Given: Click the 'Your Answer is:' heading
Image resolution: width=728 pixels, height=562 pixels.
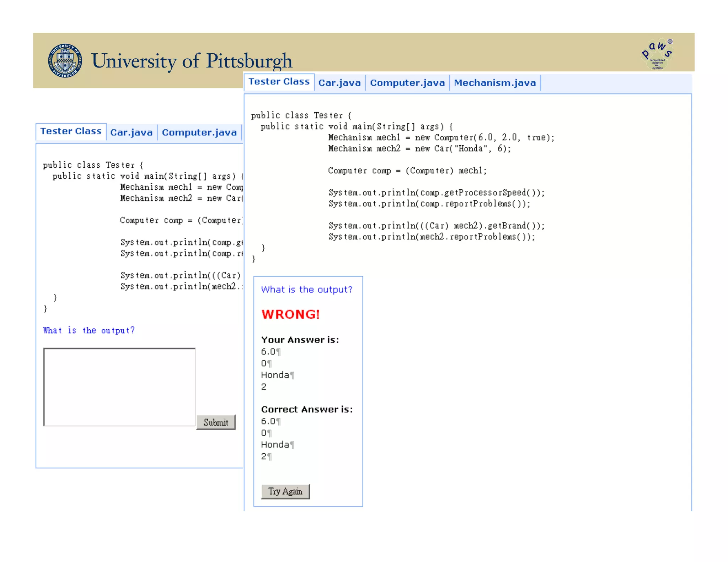Looking at the screenshot, I should point(300,340).
